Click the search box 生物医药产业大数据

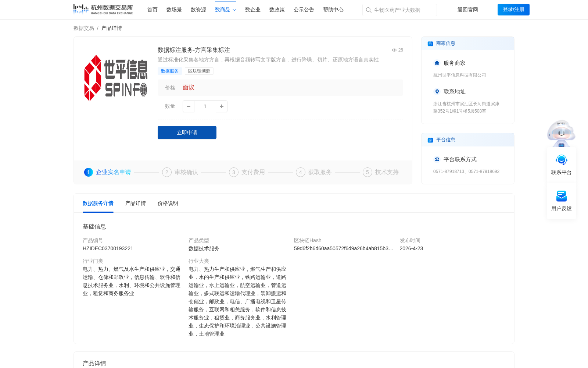coord(399,10)
